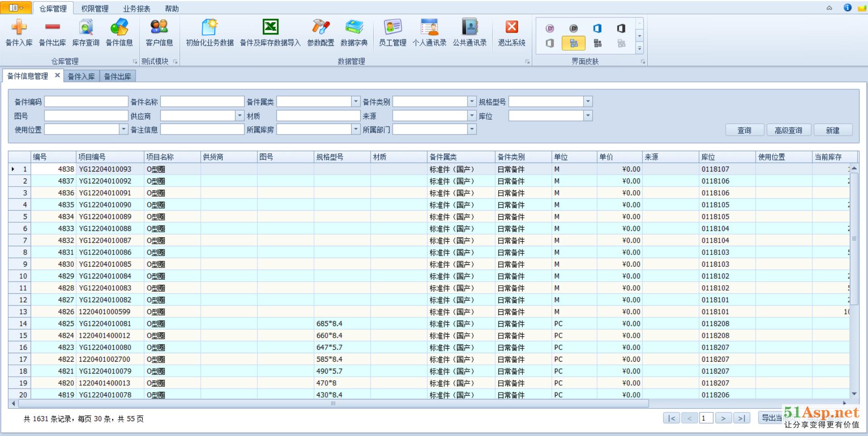This screenshot has width=868, height=436.
Task: Click the 查询 search button
Action: [744, 130]
